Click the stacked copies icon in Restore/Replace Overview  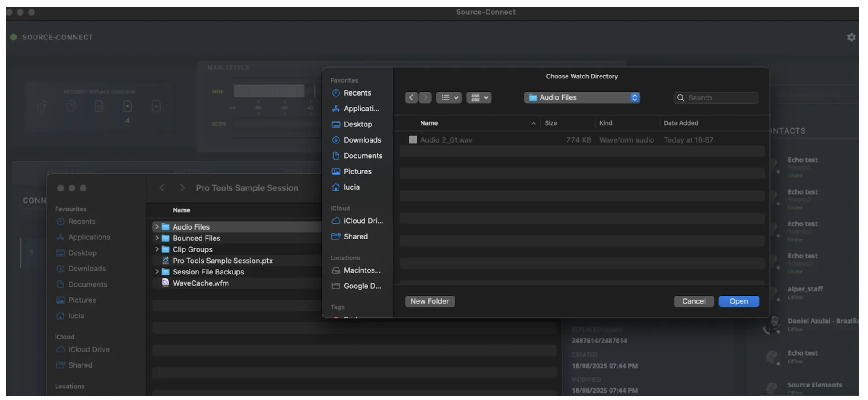71,106
